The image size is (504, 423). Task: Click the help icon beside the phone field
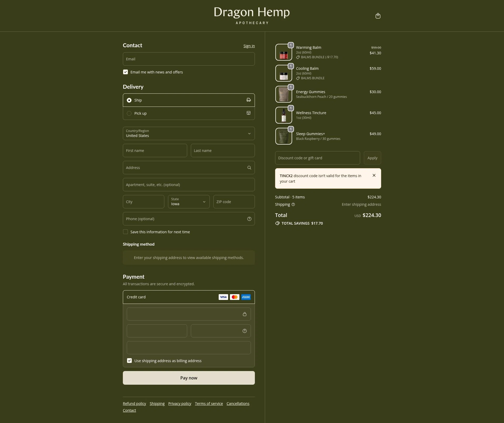[x=249, y=219]
